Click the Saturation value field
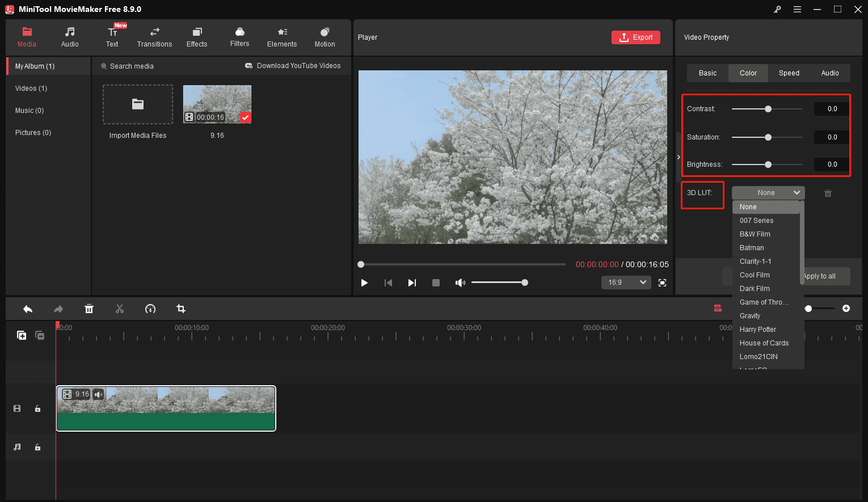This screenshot has height=502, width=868. (x=832, y=137)
